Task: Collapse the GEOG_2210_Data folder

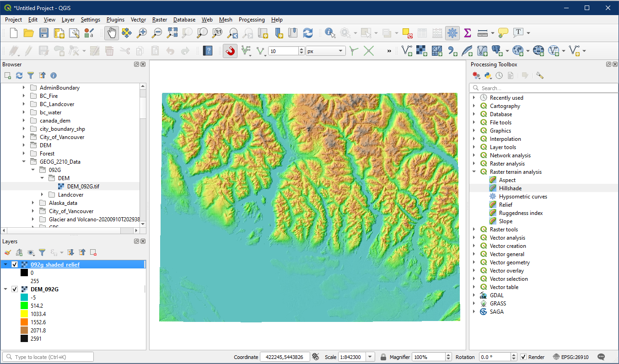Action: 24,162
